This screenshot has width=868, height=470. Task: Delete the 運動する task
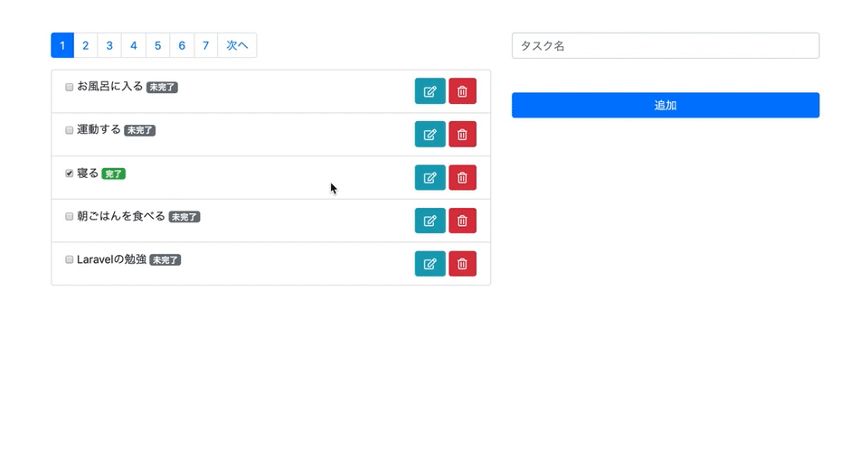pyautogui.click(x=462, y=135)
